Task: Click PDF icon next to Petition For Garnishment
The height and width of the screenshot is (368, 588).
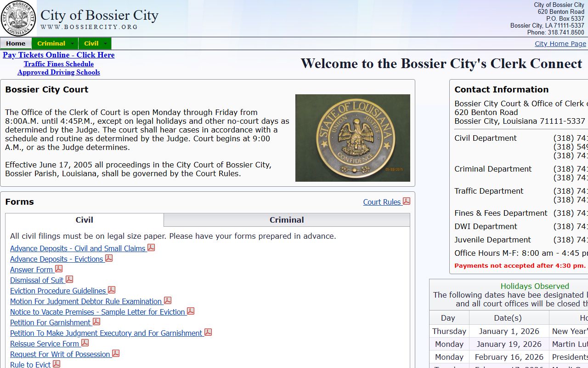Action: coord(96,322)
